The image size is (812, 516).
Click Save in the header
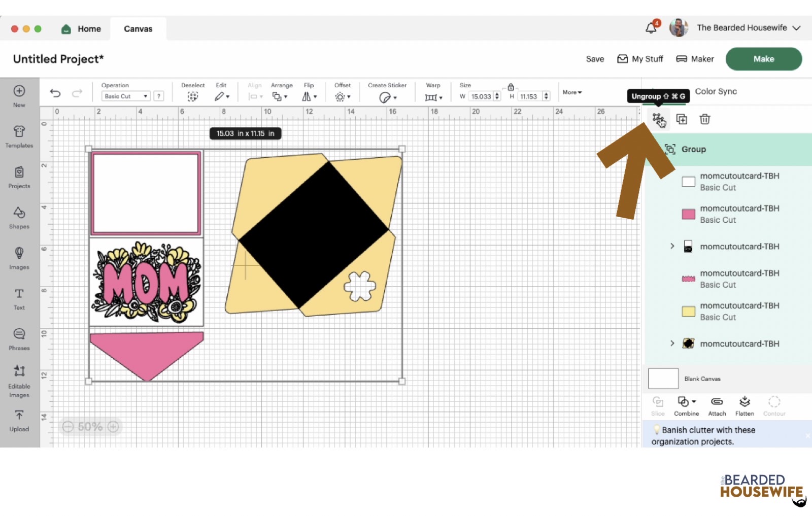[595, 59]
